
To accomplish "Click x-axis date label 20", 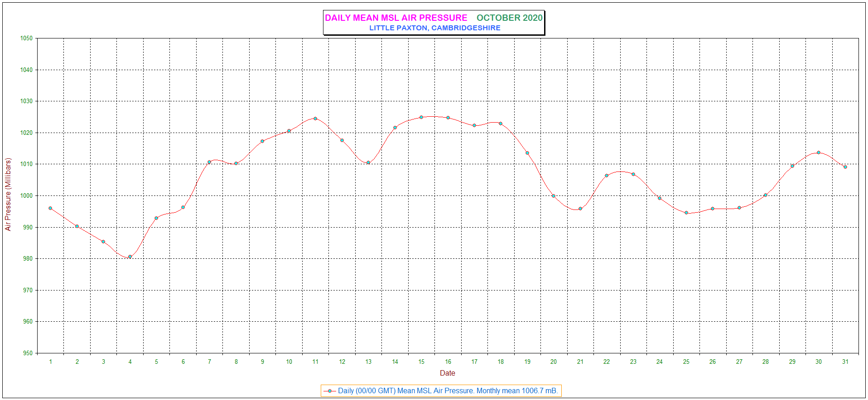I will click(554, 362).
